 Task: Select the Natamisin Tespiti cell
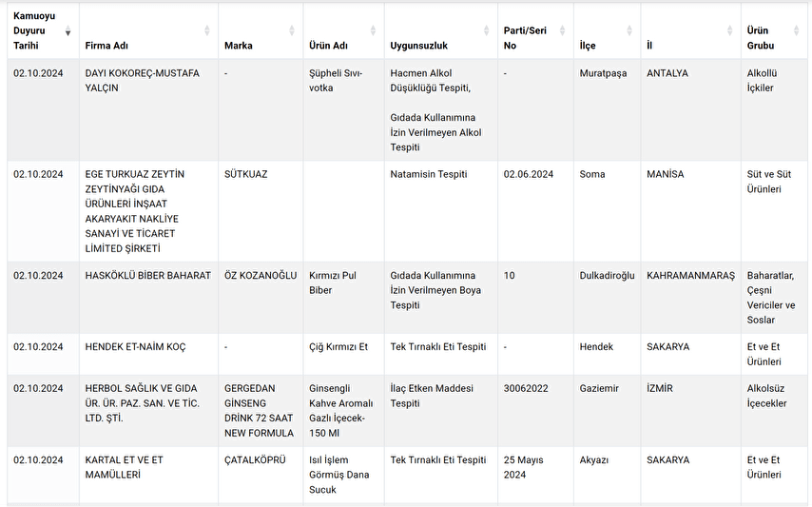pos(429,174)
